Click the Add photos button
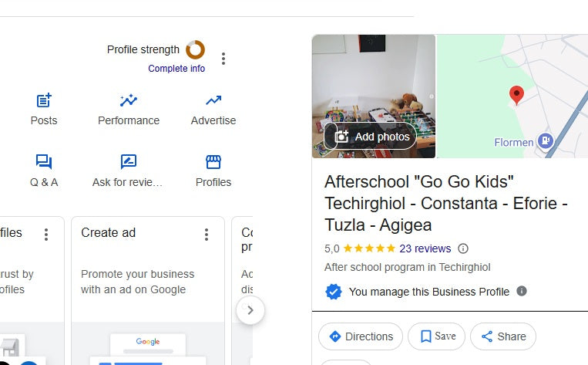The height and width of the screenshot is (365, 588). (371, 137)
